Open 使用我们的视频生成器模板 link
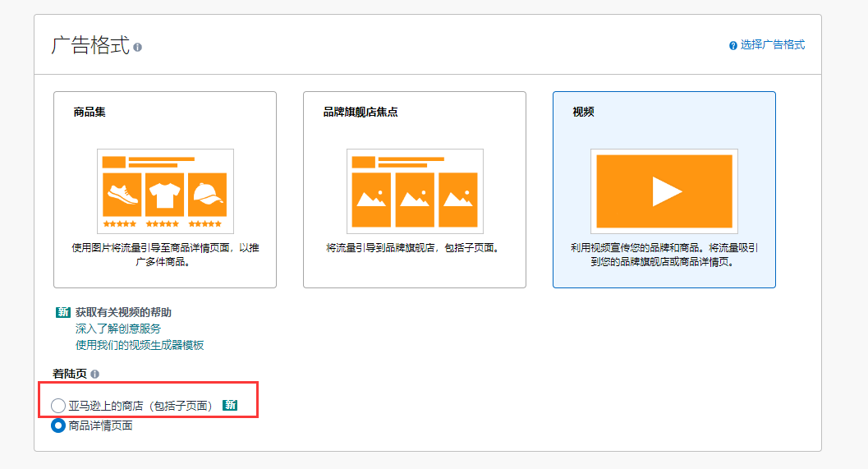This screenshot has height=469, width=868. (140, 346)
